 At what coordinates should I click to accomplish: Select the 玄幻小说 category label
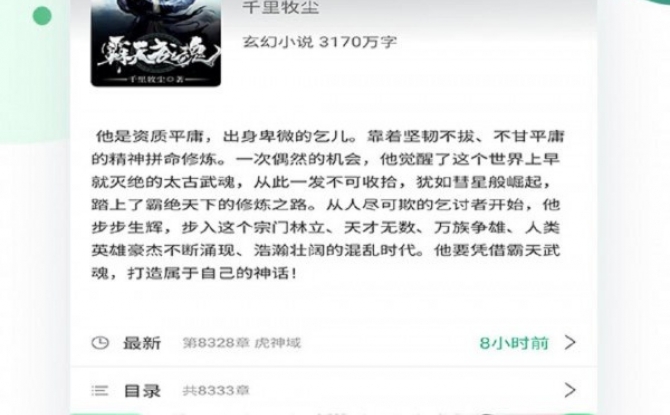278,42
